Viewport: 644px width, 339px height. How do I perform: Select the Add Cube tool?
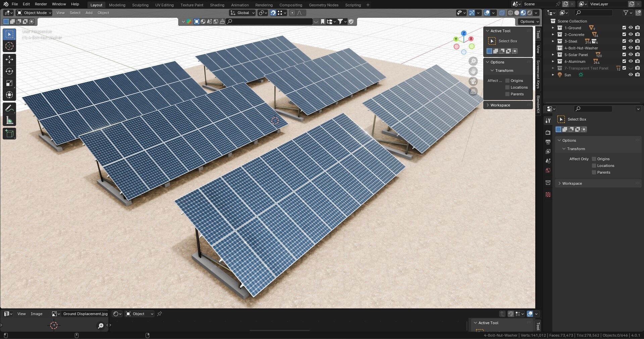[9, 134]
